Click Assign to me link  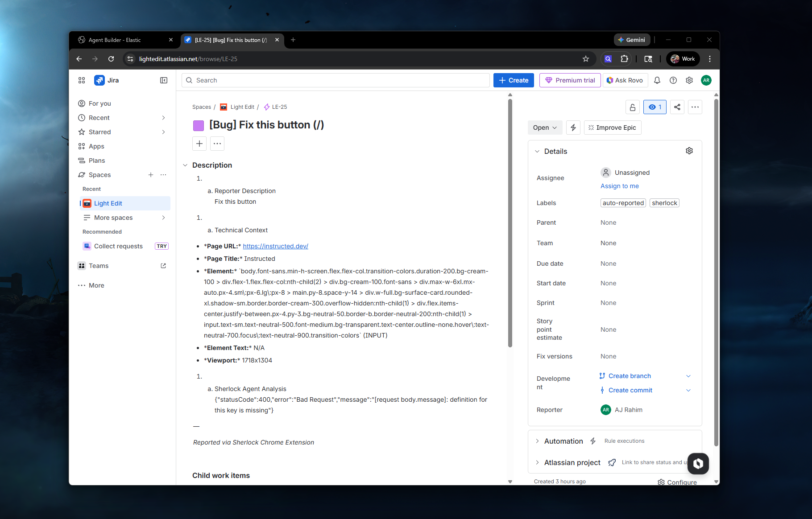[x=619, y=186]
